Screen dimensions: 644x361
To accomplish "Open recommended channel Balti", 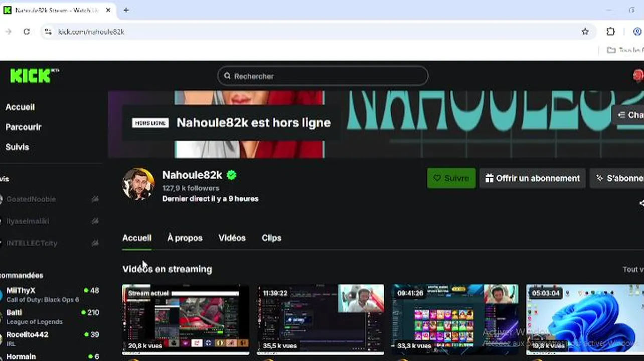I will pos(50,317).
